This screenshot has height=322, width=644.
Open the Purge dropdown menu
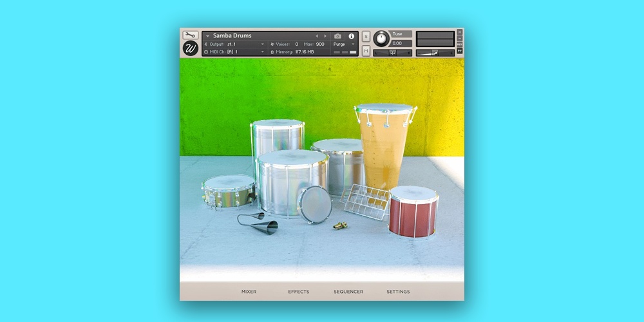click(x=344, y=44)
